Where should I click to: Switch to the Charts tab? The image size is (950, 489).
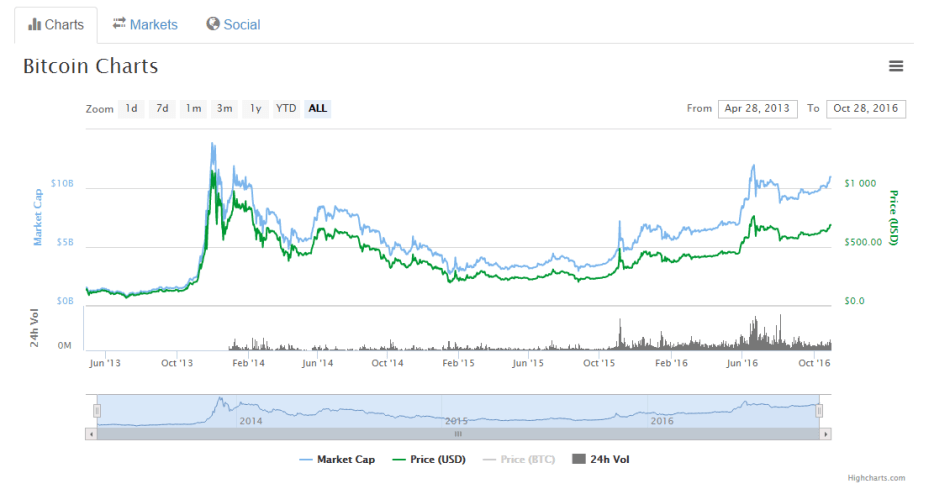(x=56, y=25)
